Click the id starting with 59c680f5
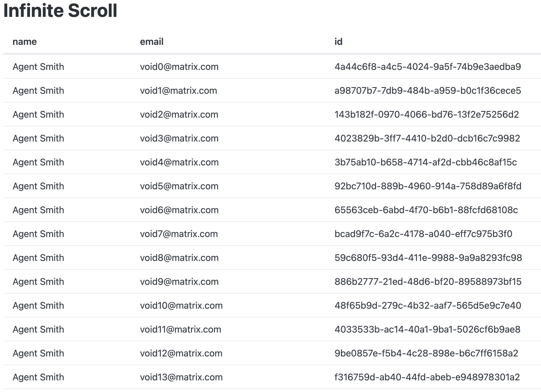The height and width of the screenshot is (392, 541). [x=428, y=258]
